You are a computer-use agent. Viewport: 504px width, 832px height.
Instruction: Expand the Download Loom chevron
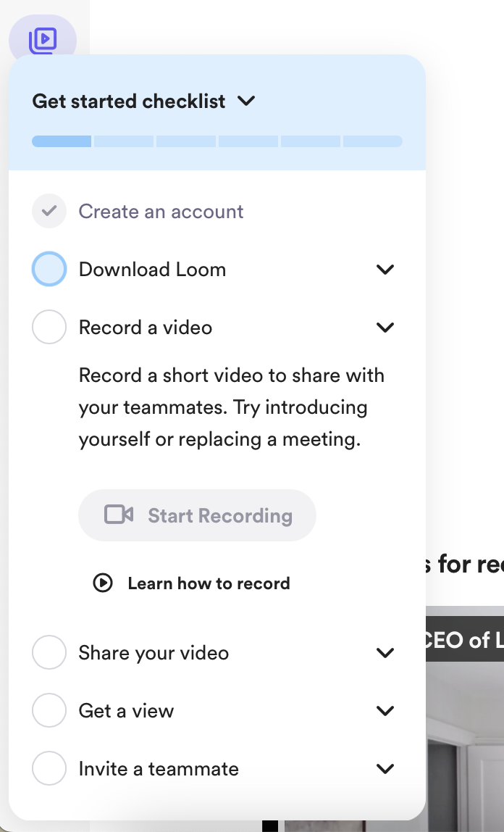[x=385, y=270]
